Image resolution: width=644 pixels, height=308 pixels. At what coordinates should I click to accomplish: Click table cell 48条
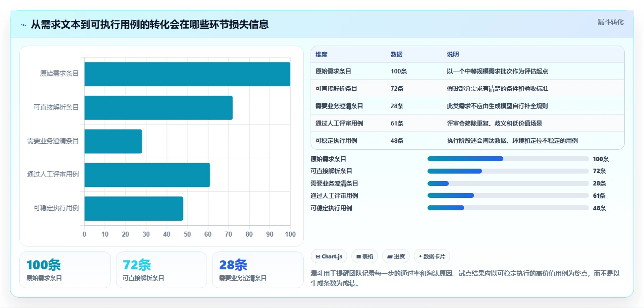(397, 140)
